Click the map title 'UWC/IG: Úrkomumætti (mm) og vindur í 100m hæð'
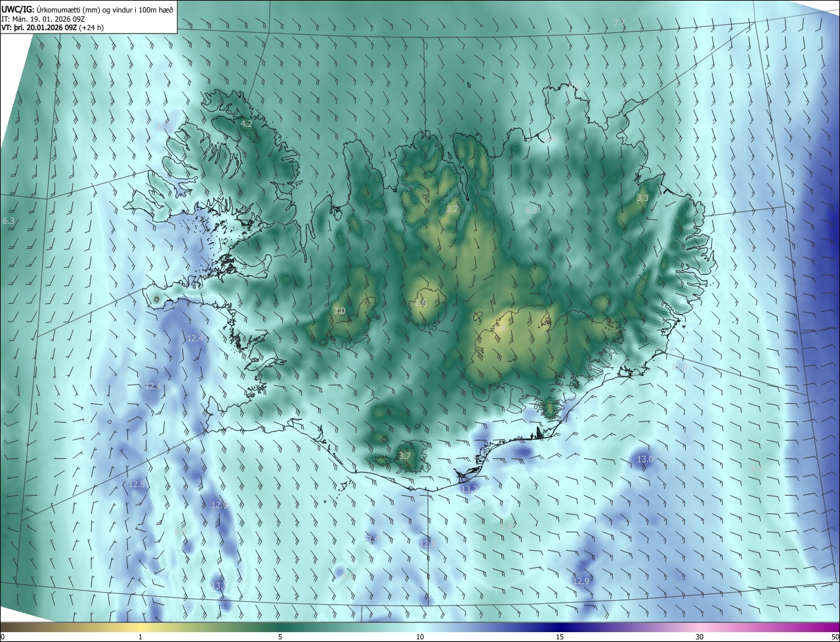The width and height of the screenshot is (840, 642). click(x=87, y=9)
